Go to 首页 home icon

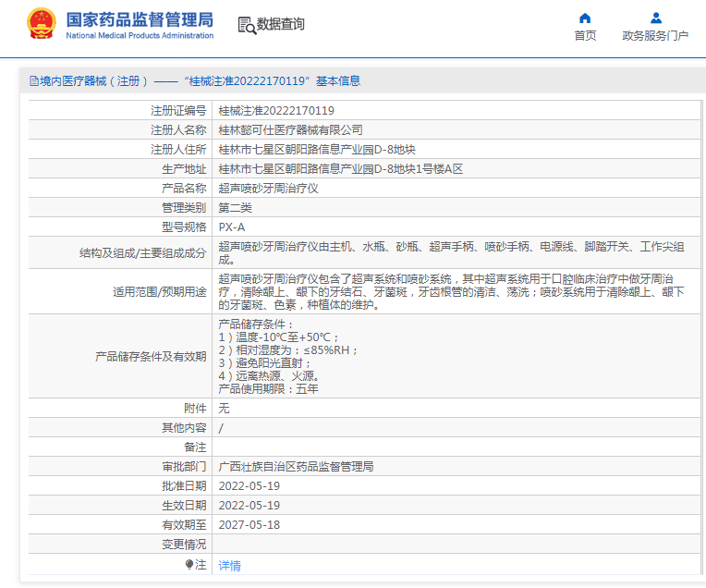[584, 18]
